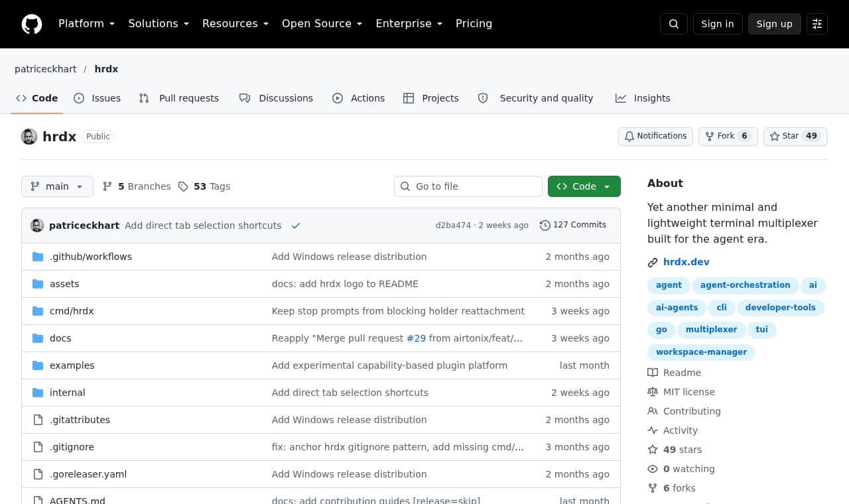
Task: Click the book icon beside Readme
Action: pos(653,373)
